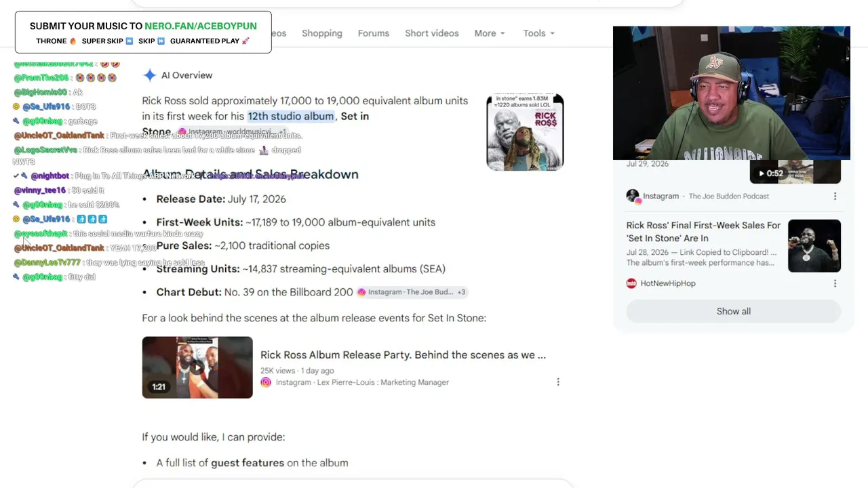Open three-dot menu for Joe Budden Podcast result
Viewport: 868px width, 488px height.
click(x=835, y=196)
